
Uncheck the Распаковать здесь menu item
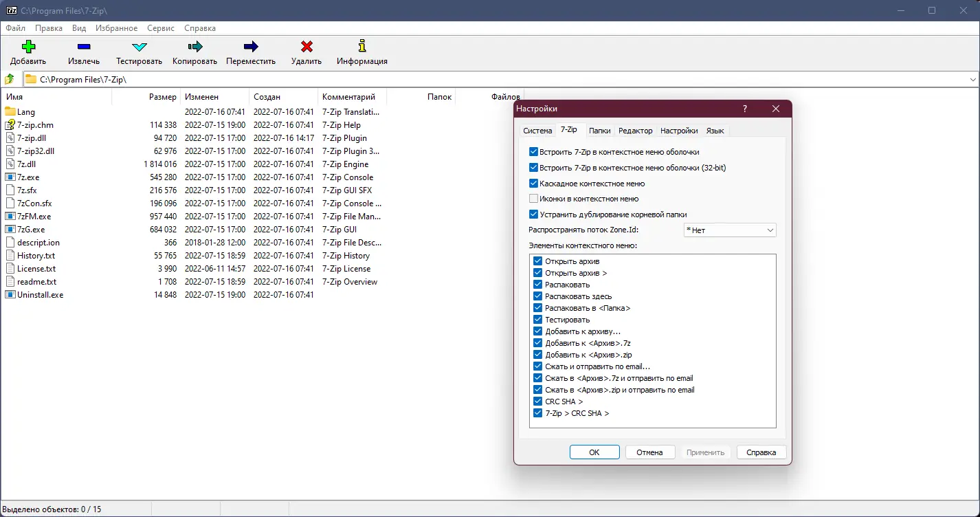[538, 296]
